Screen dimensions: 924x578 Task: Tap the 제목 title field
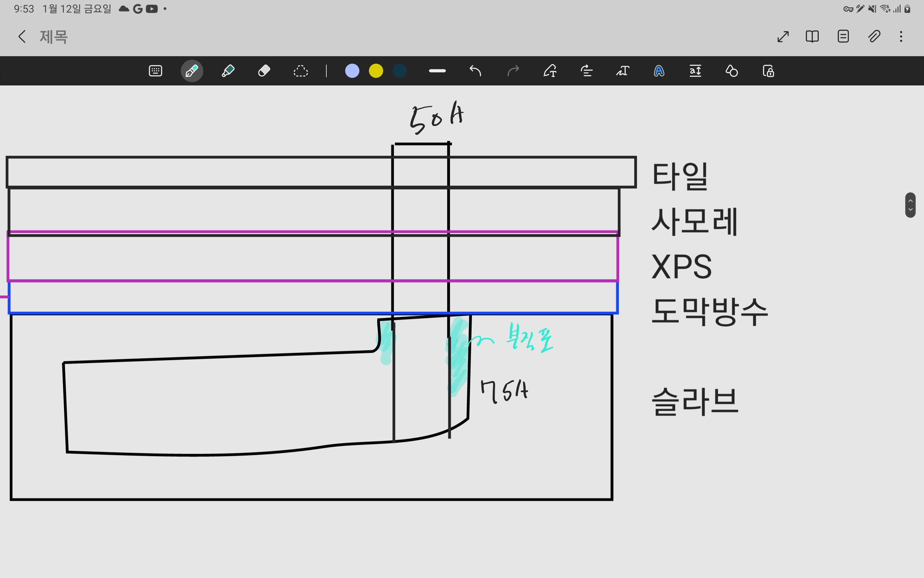coord(53,37)
